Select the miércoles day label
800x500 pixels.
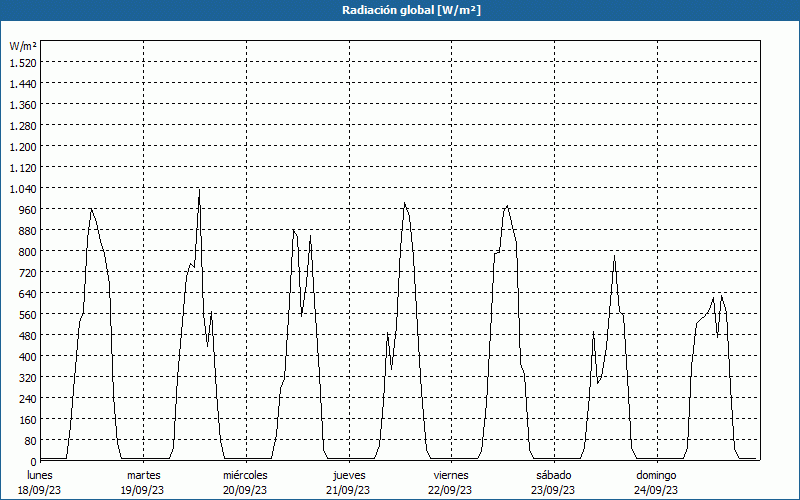point(245,475)
